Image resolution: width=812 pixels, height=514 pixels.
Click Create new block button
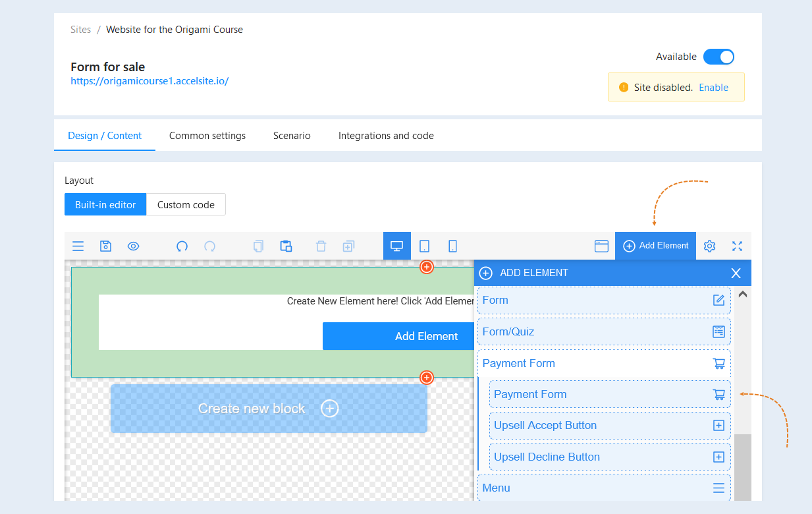269,409
